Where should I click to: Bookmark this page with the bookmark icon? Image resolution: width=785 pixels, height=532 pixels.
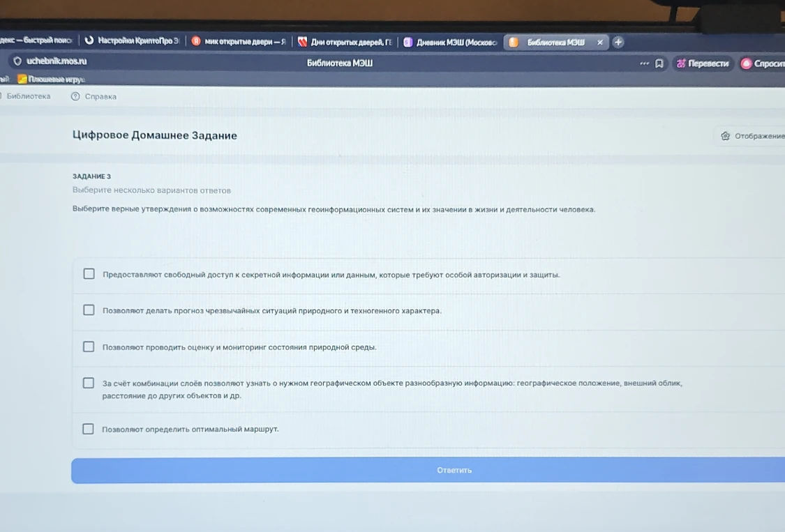[x=659, y=63]
